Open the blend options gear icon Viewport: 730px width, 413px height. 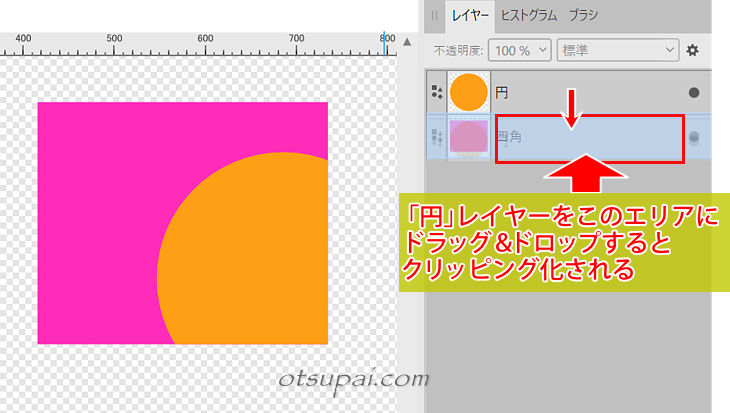[x=691, y=49]
